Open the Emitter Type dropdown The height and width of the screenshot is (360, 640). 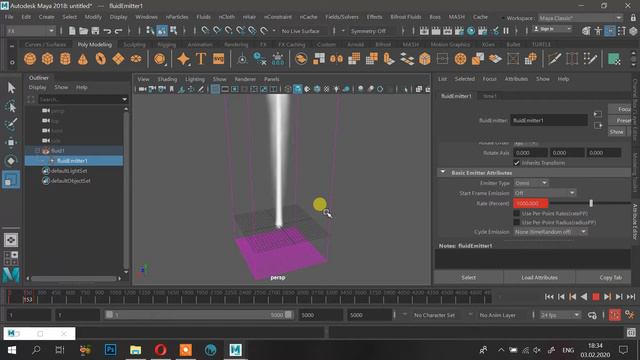[x=531, y=183]
